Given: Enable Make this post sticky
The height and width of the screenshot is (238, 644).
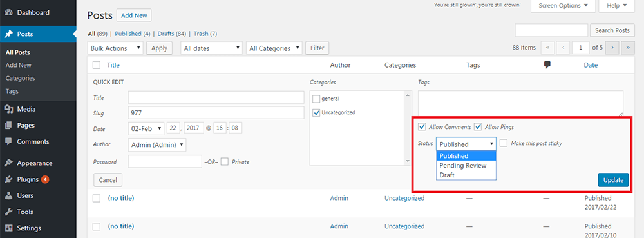Looking at the screenshot, I should tap(504, 143).
